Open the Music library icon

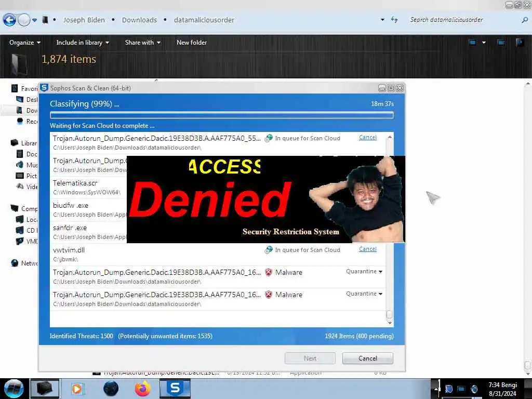(20, 165)
